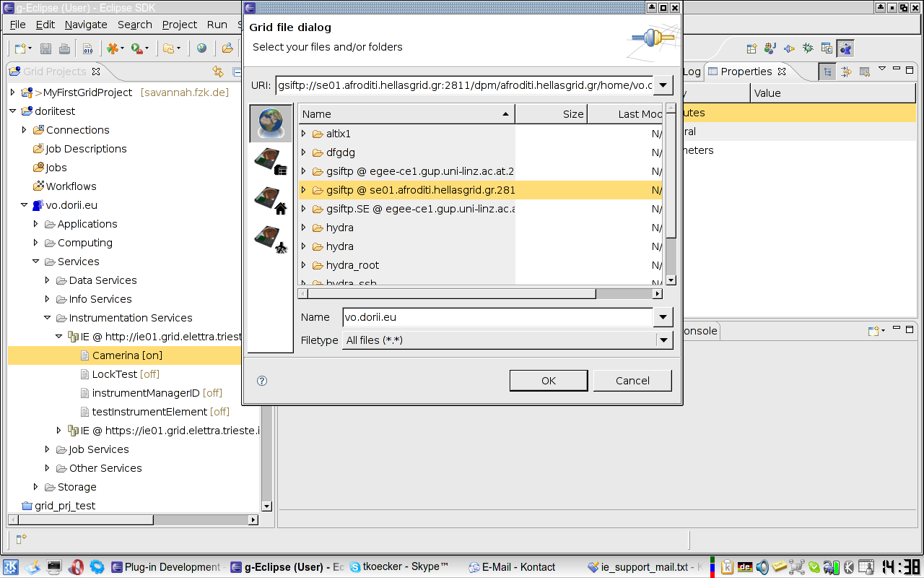Click the green Run external tools icon
The height and width of the screenshot is (578, 924).
click(x=137, y=48)
